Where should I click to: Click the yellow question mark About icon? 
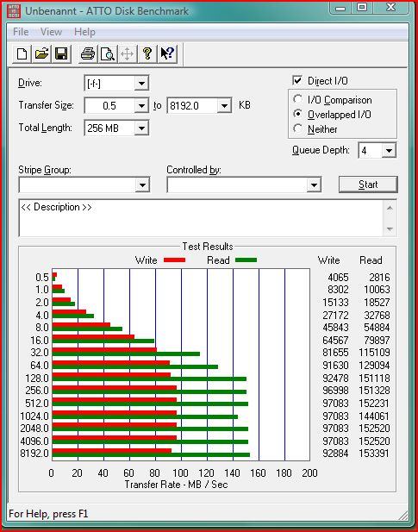coord(147,53)
